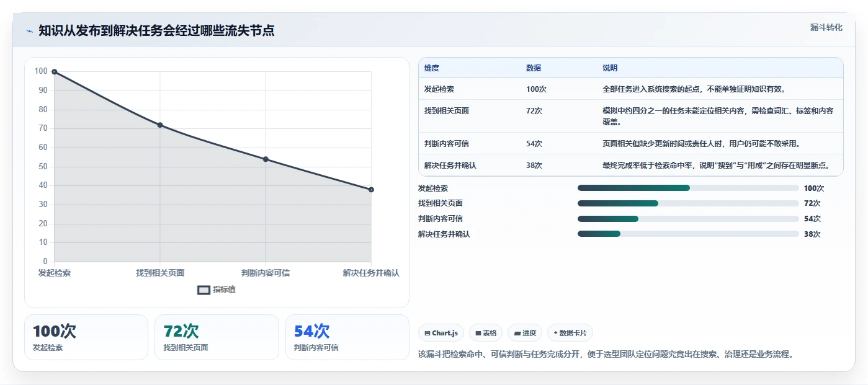Viewport: 868px width, 385px height.
Task: Click the chart data point at 找到相关页面
Action: click(160, 125)
